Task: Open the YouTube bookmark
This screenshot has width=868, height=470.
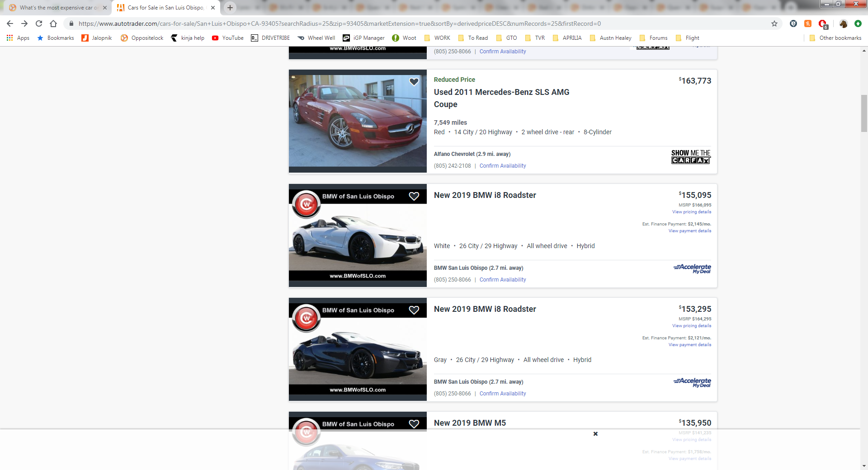Action: (x=228, y=38)
